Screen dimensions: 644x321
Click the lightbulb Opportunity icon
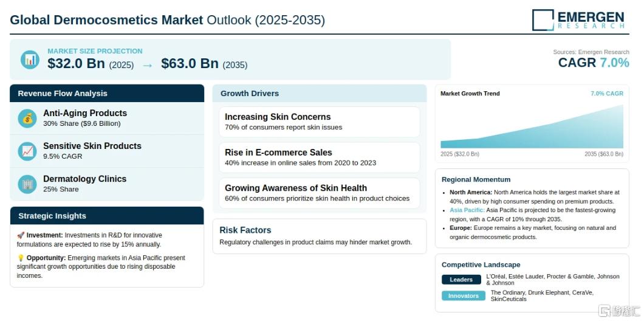(x=21, y=258)
